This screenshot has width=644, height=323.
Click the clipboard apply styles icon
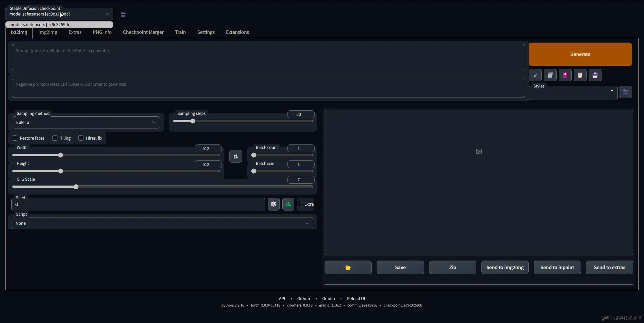(580, 75)
